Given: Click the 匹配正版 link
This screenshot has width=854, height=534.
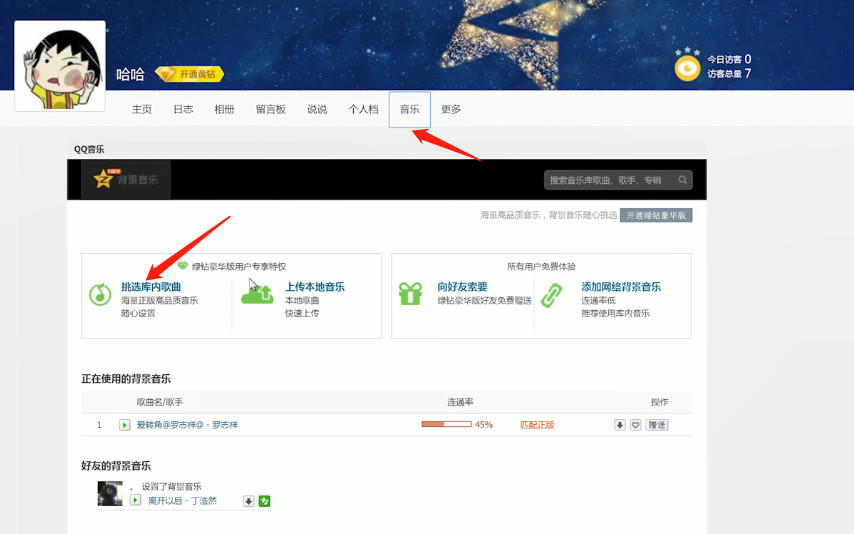Looking at the screenshot, I should [537, 424].
